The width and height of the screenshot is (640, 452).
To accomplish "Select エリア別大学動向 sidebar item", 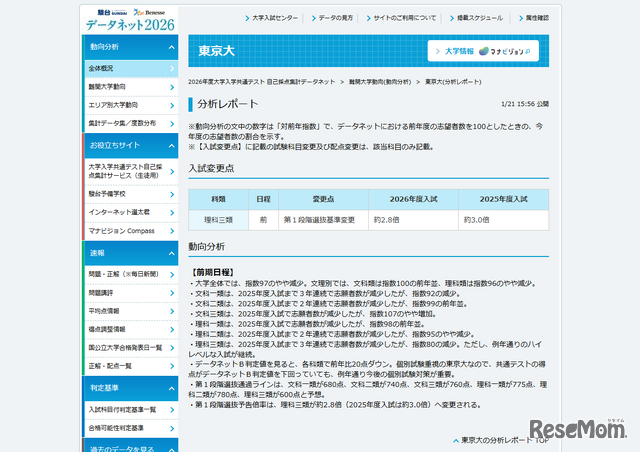I will (x=131, y=105).
